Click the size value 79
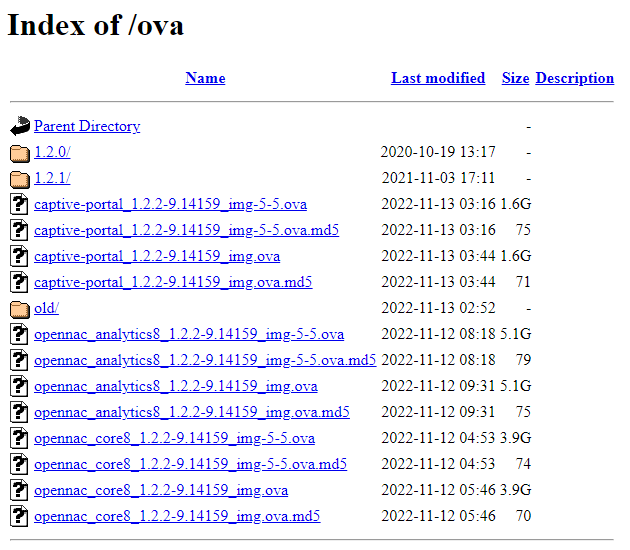The image size is (630, 550). [x=523, y=360]
